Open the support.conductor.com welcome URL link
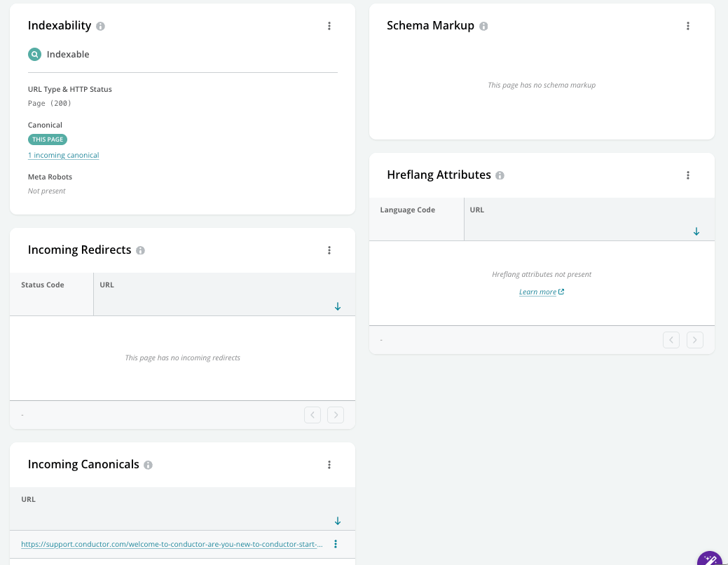This screenshot has height=565, width=728. coord(172,544)
